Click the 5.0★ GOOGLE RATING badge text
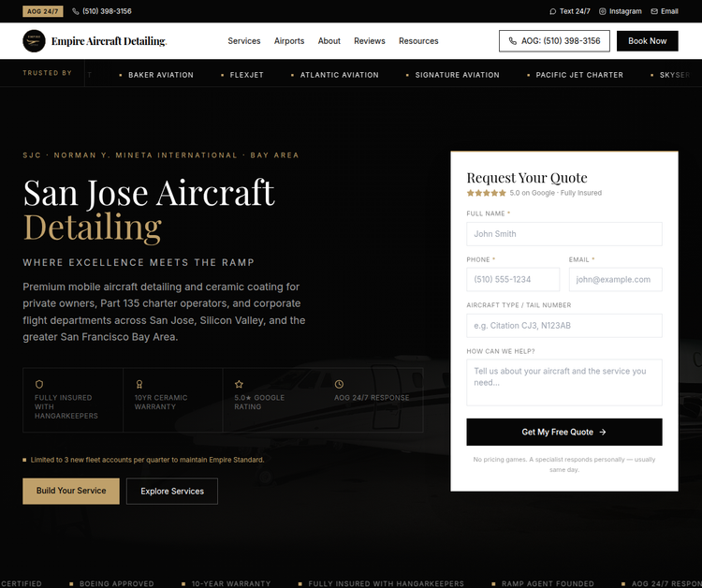This screenshot has height=588, width=702. tap(259, 403)
